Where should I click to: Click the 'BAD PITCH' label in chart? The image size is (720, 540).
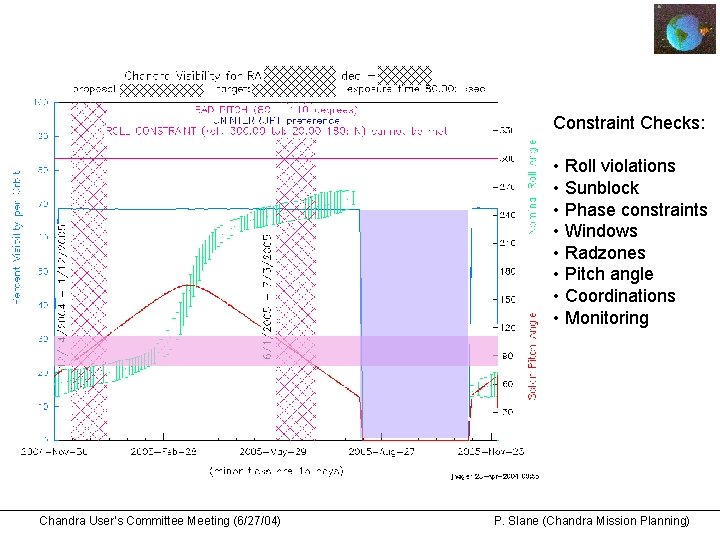[276, 110]
